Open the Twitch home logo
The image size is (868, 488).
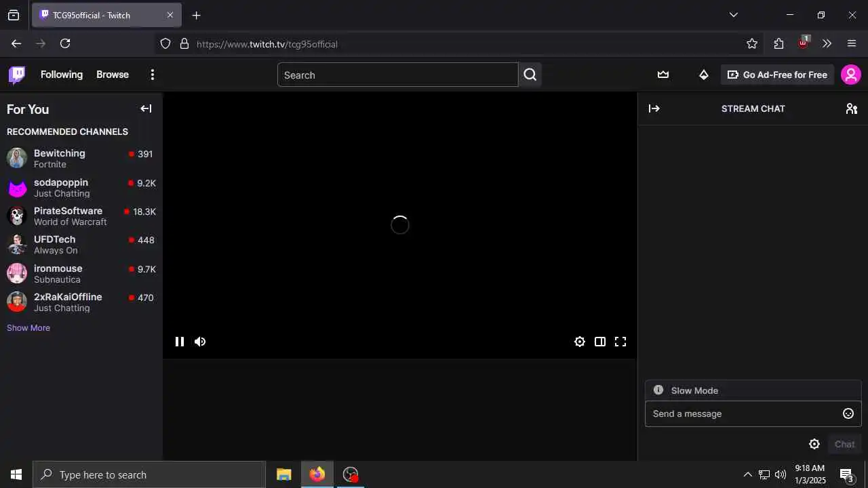[x=17, y=75]
